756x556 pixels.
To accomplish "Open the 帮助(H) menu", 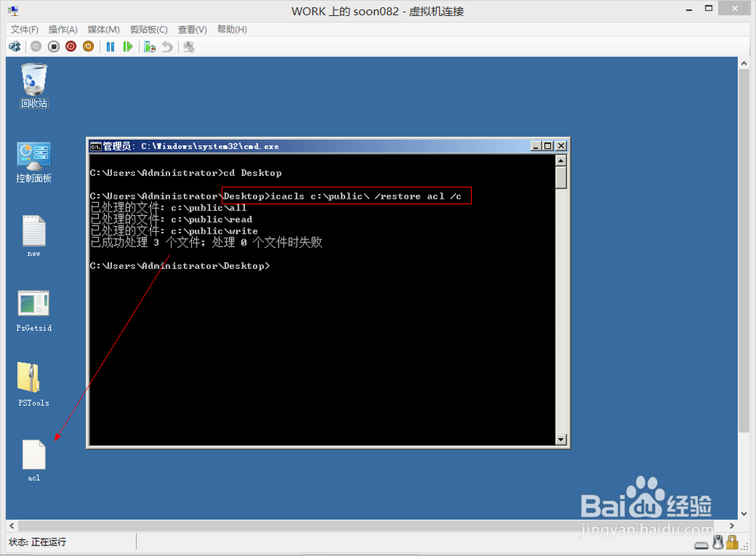I will [x=232, y=29].
